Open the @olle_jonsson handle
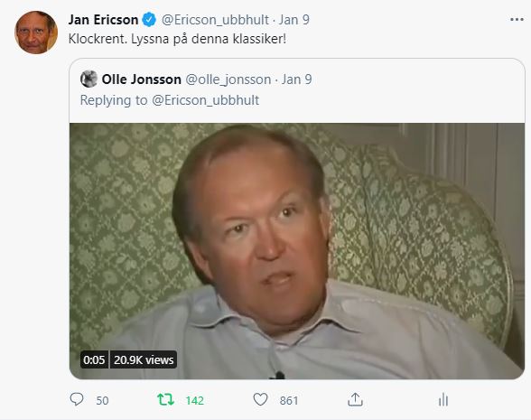This screenshot has width=531, height=420. coord(228,79)
